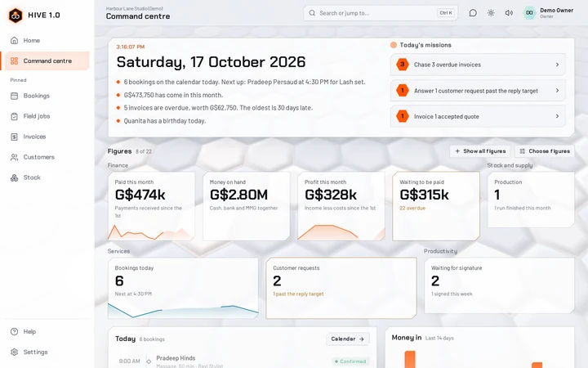Open Invoices in the sidebar
The width and height of the screenshot is (588, 368).
click(47, 137)
